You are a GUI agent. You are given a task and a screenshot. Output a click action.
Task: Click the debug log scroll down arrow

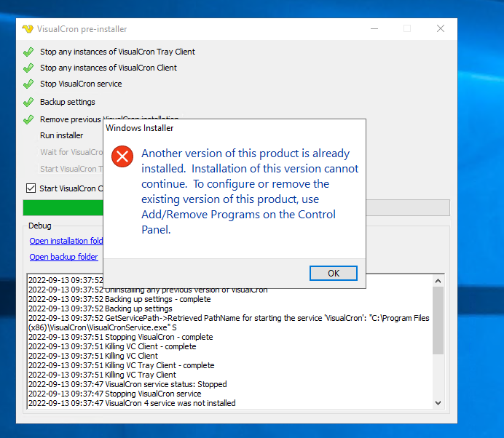click(x=438, y=402)
